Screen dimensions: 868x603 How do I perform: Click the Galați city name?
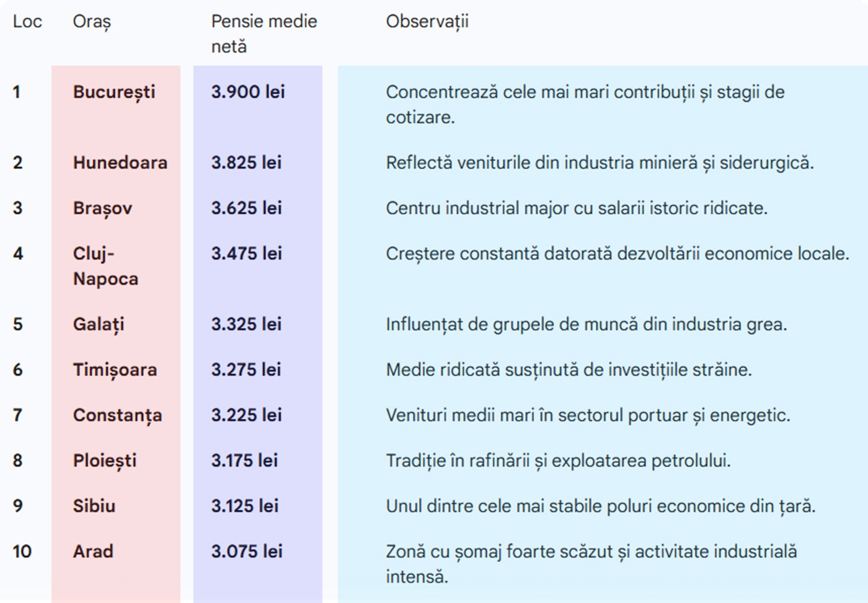(x=99, y=324)
